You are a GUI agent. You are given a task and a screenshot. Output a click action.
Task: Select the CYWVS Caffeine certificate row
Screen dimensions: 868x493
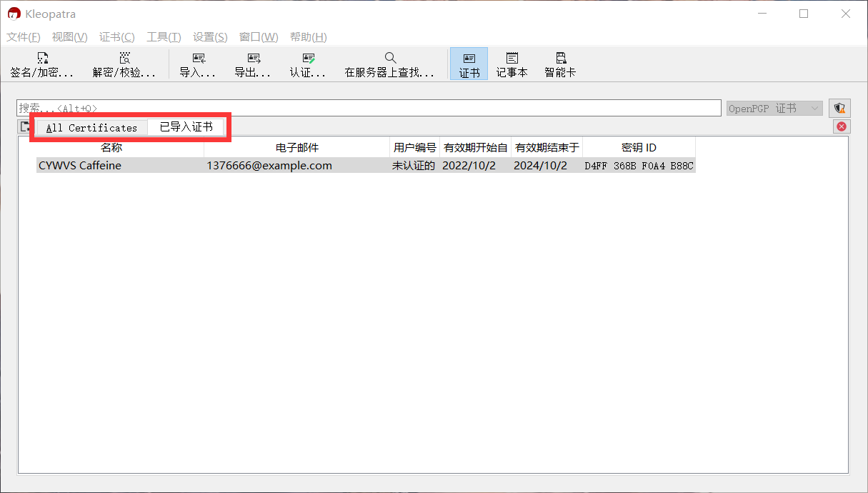tap(214, 165)
